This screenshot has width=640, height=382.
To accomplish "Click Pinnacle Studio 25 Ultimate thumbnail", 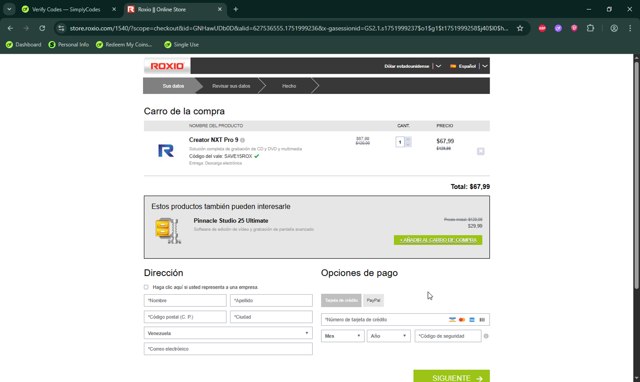I will [167, 231].
